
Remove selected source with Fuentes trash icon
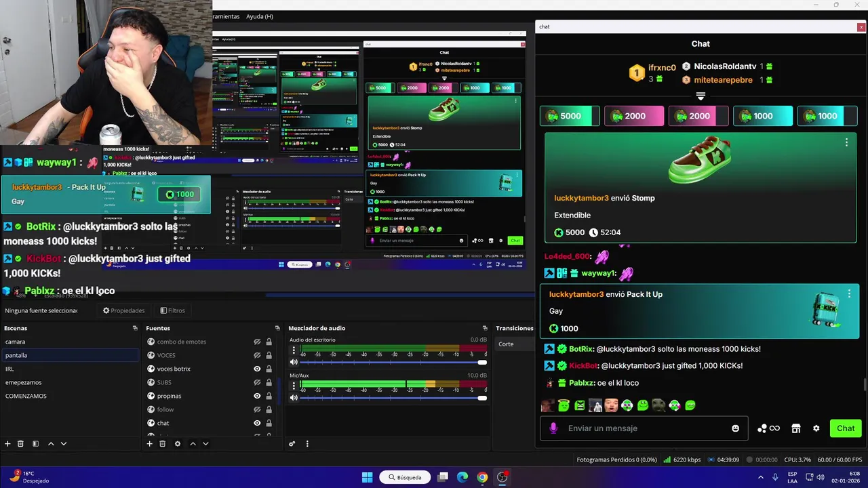pos(162,444)
